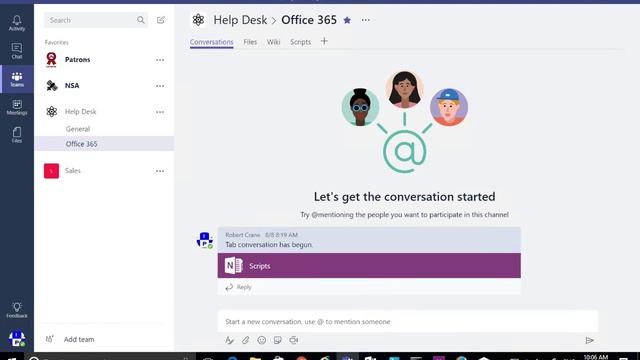Open the text Format options icon
This screenshot has height=360, width=640.
[x=229, y=340]
